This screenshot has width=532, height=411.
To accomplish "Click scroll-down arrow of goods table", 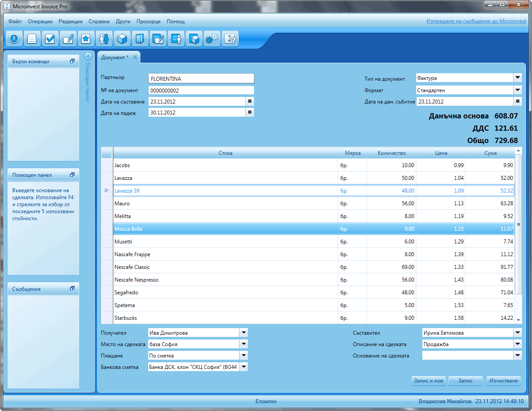I will pos(518,320).
